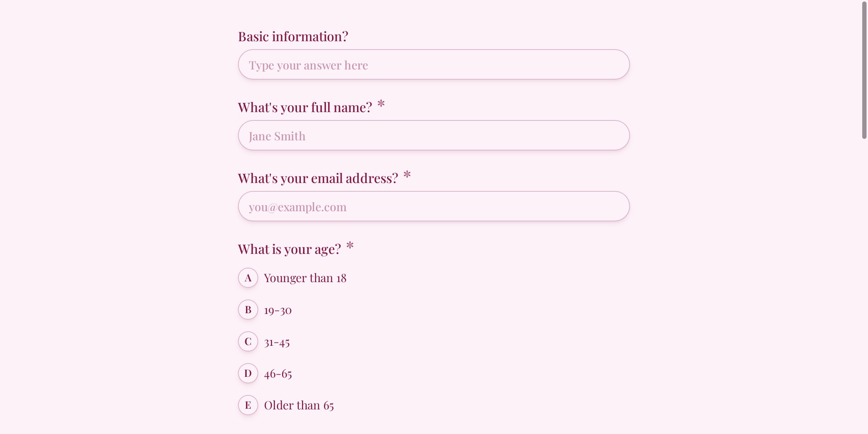The width and height of the screenshot is (868, 434).
Task: Focus the full name field
Action: [434, 136]
